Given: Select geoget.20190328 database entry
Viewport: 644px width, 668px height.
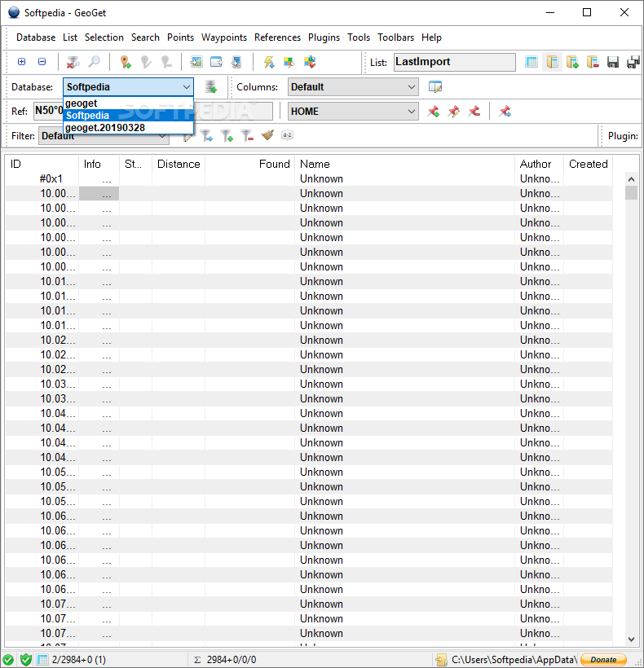Looking at the screenshot, I should [128, 128].
